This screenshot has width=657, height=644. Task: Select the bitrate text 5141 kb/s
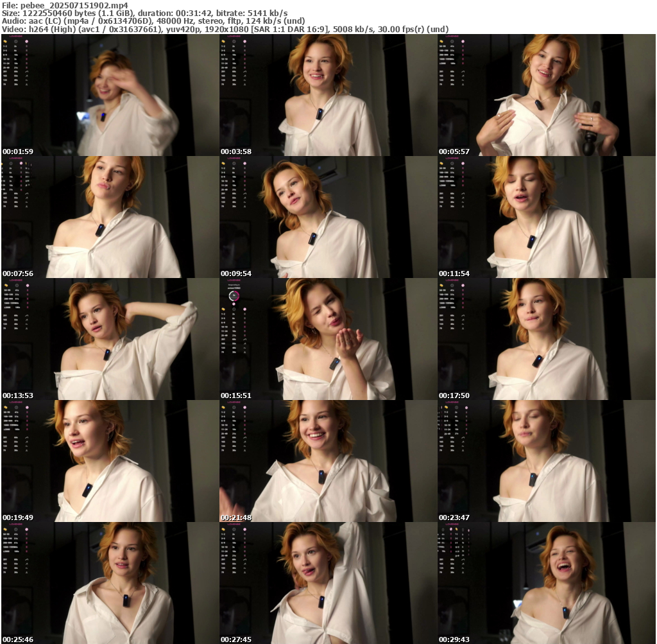(x=267, y=13)
